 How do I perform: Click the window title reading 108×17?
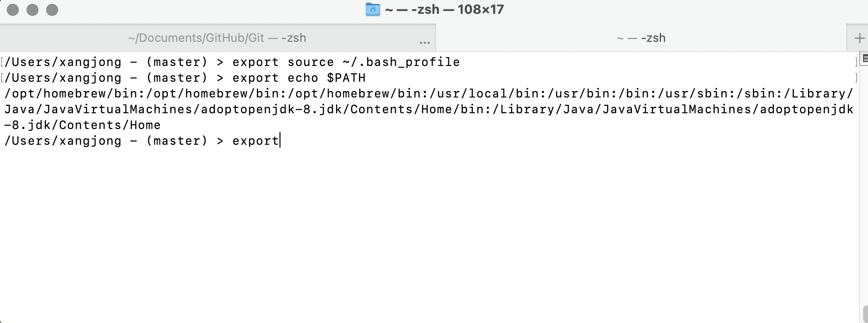pyautogui.click(x=480, y=9)
